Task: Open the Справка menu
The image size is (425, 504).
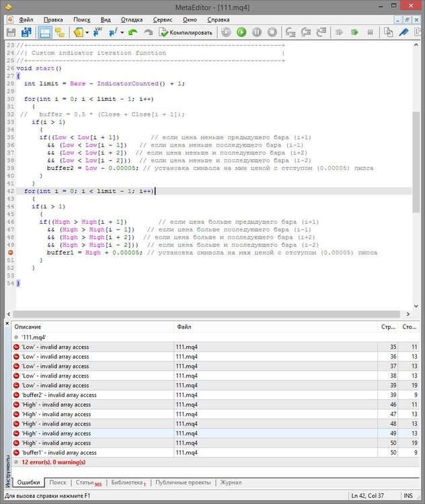Action: [218, 19]
